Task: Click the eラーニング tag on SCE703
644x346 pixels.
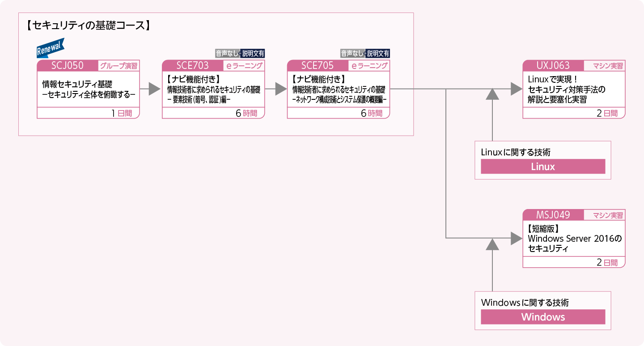Action: pos(244,66)
